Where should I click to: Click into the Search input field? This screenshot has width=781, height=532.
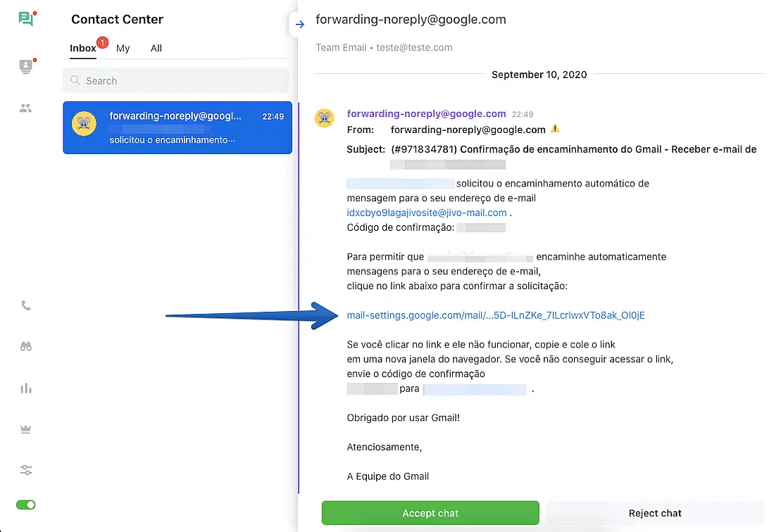click(176, 81)
